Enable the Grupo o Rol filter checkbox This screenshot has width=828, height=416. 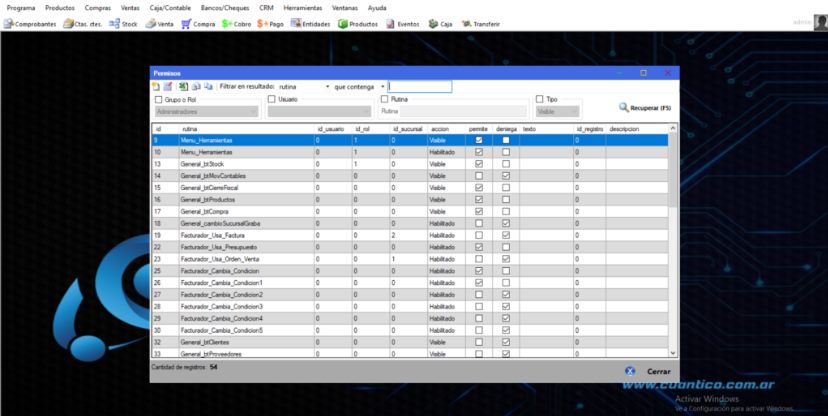(158, 99)
